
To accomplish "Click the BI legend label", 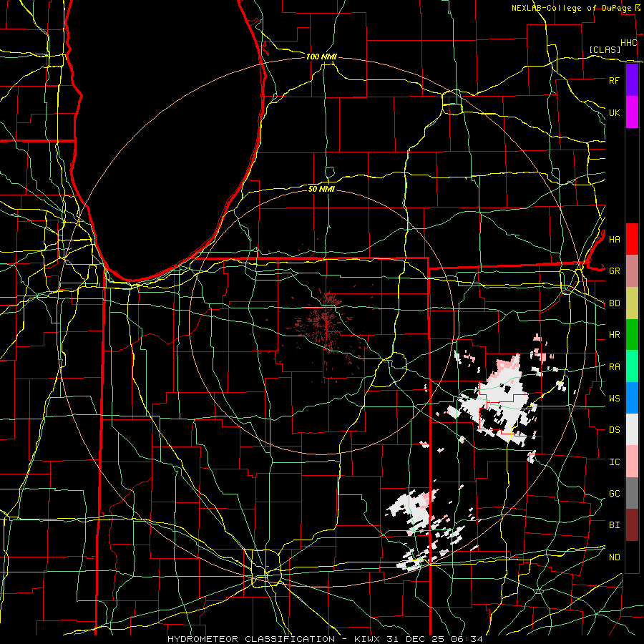I will pos(614,525).
